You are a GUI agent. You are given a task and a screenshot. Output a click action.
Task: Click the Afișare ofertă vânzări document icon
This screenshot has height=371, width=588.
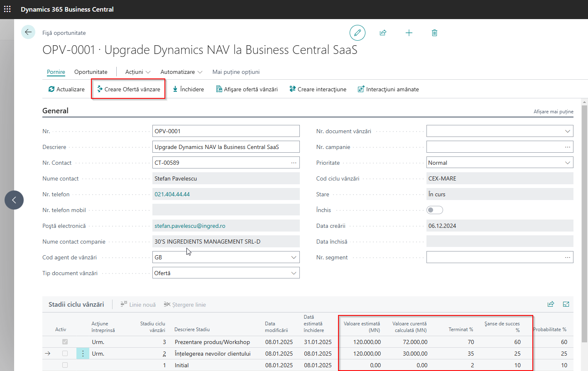(x=219, y=89)
